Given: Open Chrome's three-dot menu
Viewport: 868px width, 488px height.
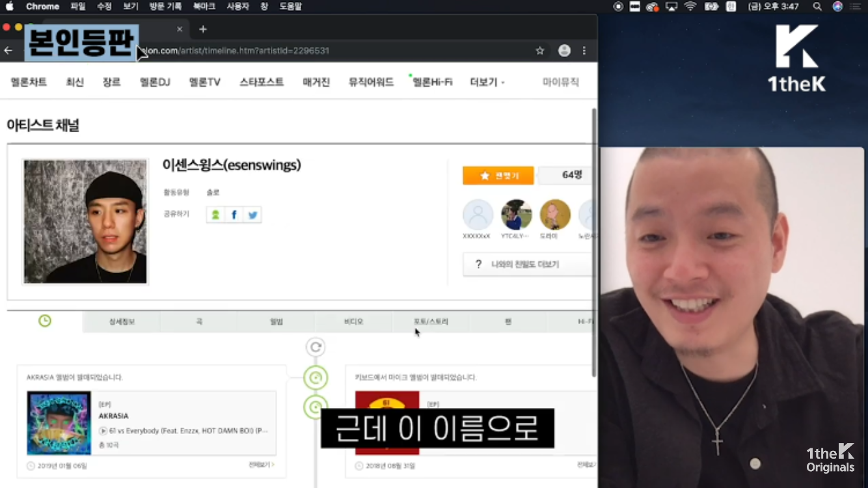Looking at the screenshot, I should [584, 51].
